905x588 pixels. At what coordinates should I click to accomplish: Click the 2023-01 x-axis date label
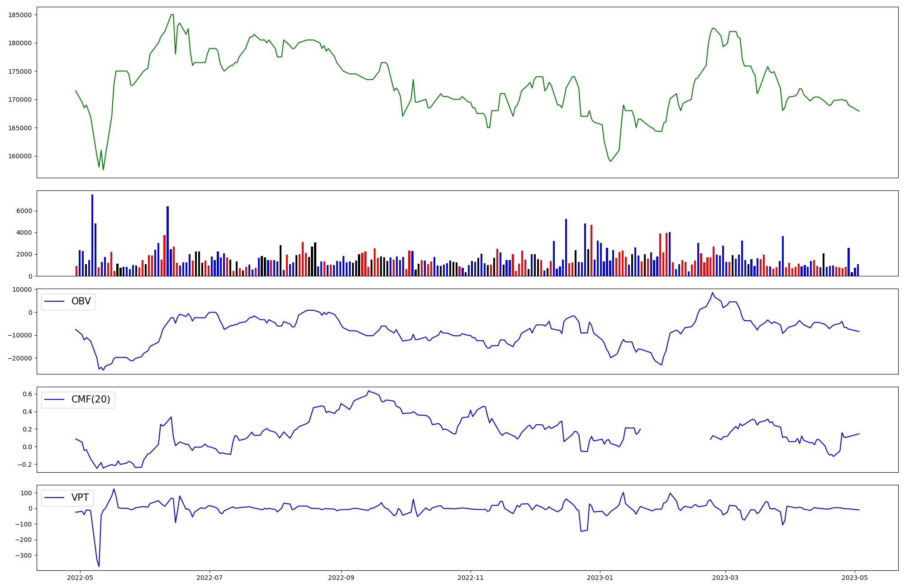click(x=600, y=578)
